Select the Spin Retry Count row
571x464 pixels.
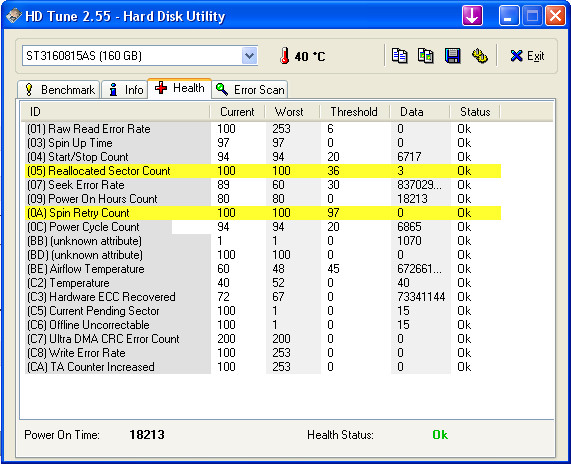tap(263, 213)
